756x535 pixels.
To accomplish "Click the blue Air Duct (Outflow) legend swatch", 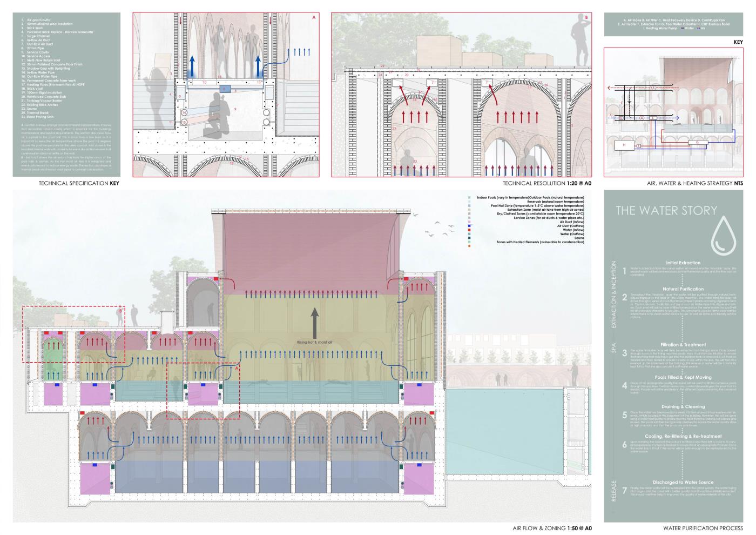I will [470, 226].
